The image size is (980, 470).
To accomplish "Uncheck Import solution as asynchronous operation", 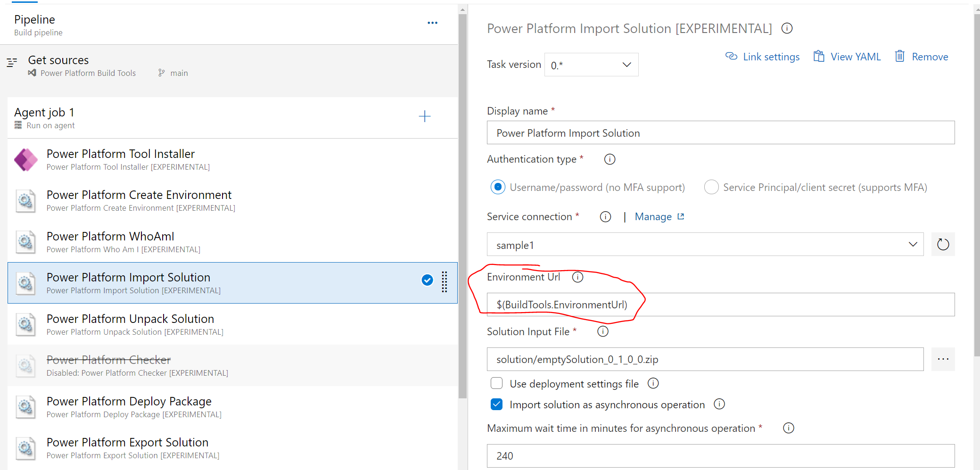I will 496,404.
